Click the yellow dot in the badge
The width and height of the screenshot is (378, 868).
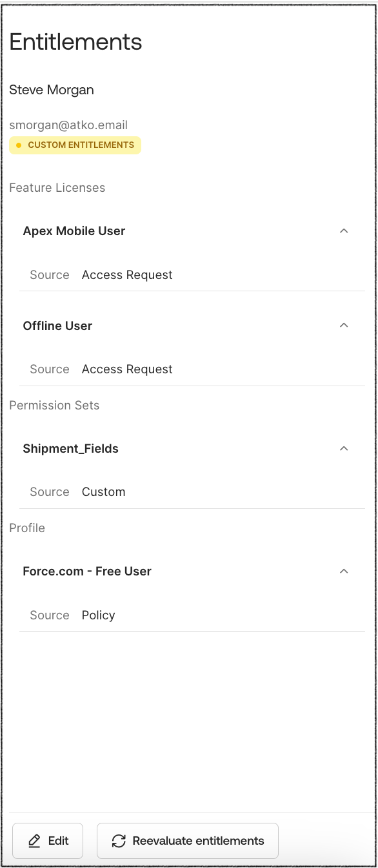click(x=19, y=145)
